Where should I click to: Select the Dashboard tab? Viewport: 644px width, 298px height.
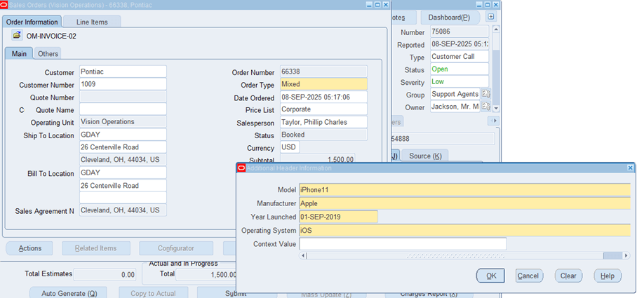(449, 17)
